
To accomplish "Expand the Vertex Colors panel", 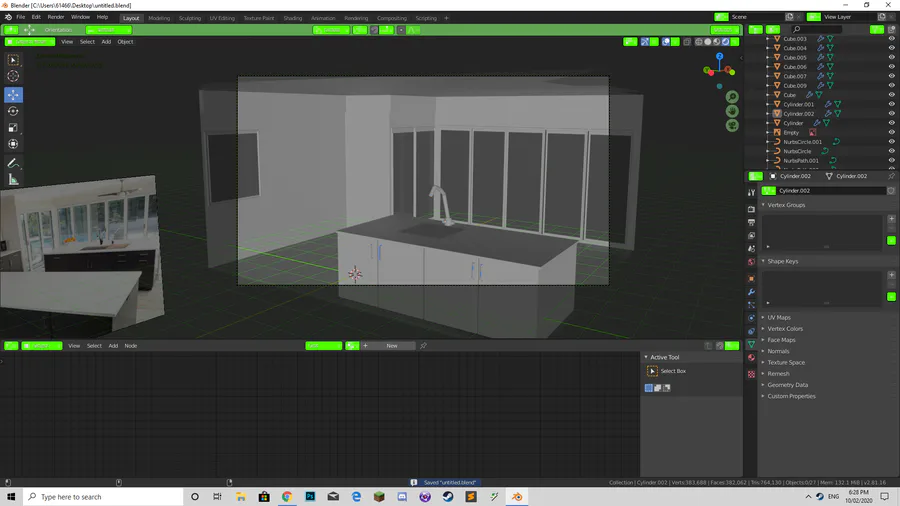I will click(x=763, y=329).
